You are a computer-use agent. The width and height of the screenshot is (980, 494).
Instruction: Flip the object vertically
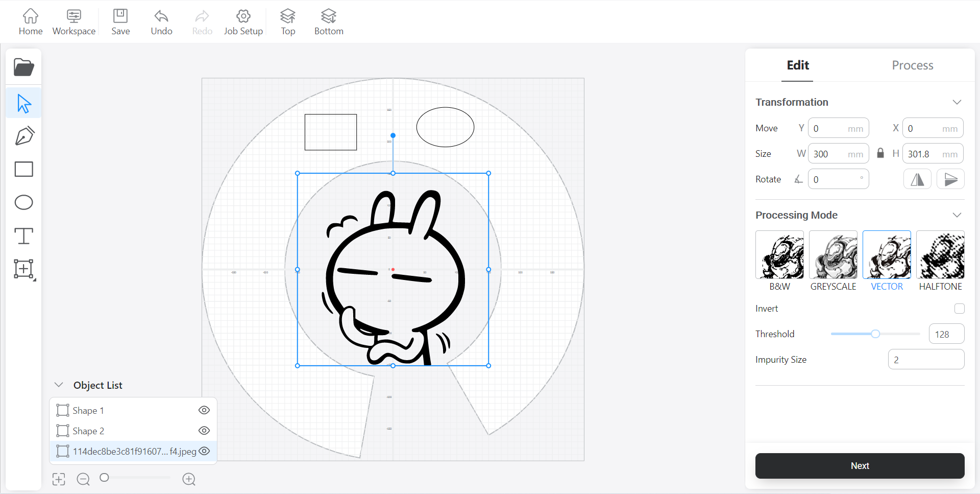click(950, 179)
